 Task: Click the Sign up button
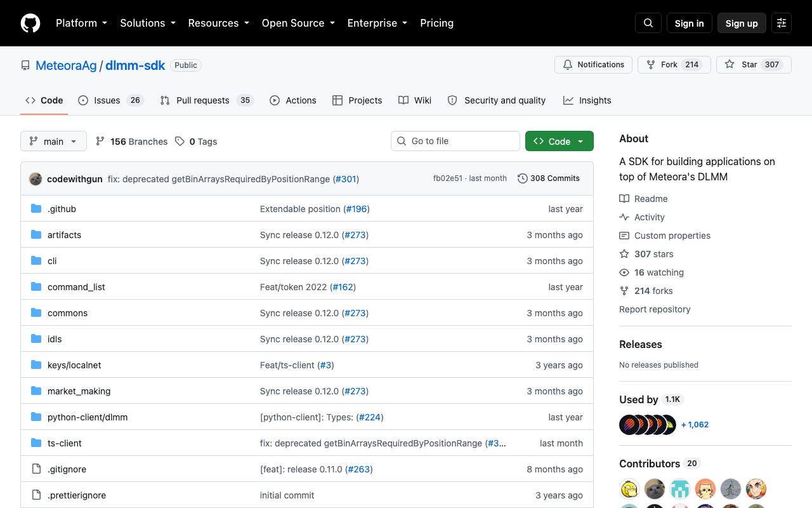coord(742,23)
